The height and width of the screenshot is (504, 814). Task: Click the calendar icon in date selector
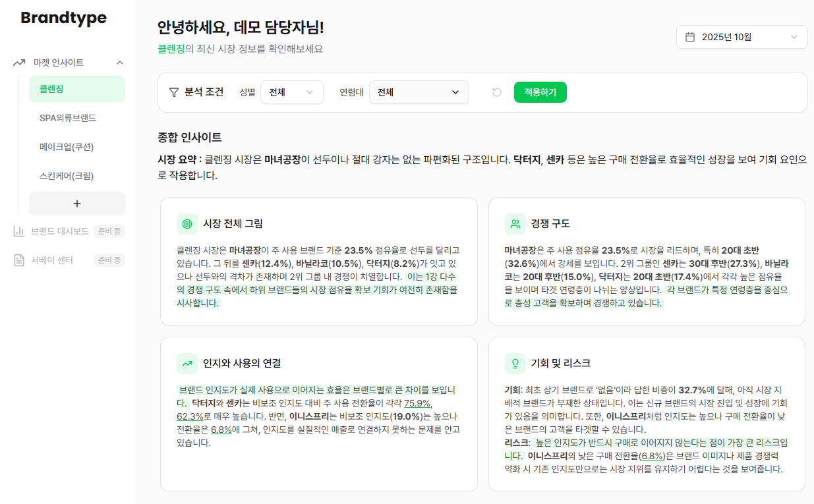pos(690,37)
